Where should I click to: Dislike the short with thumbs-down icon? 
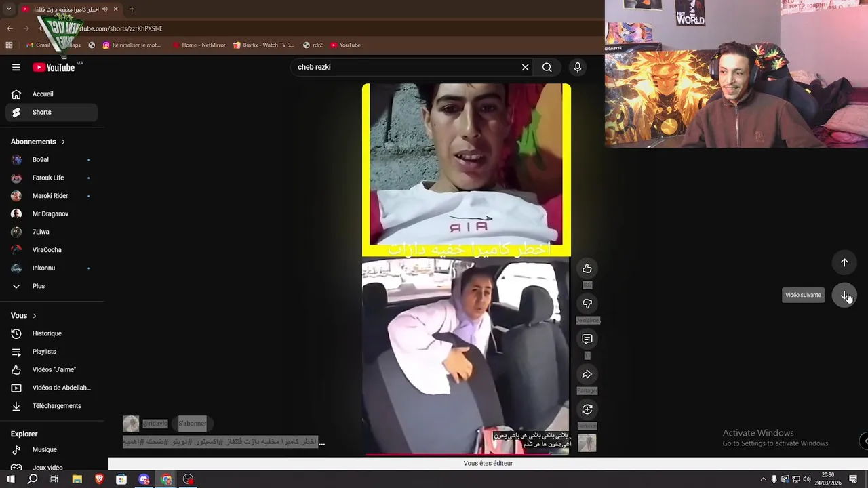(587, 304)
